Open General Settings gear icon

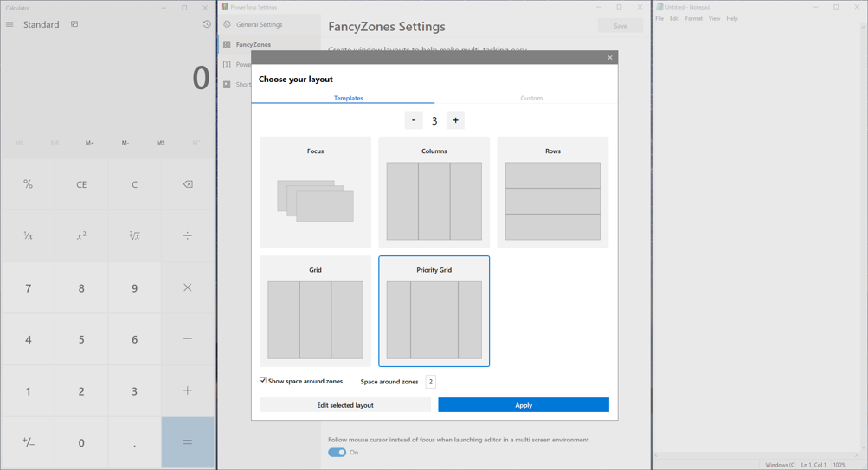tap(227, 24)
